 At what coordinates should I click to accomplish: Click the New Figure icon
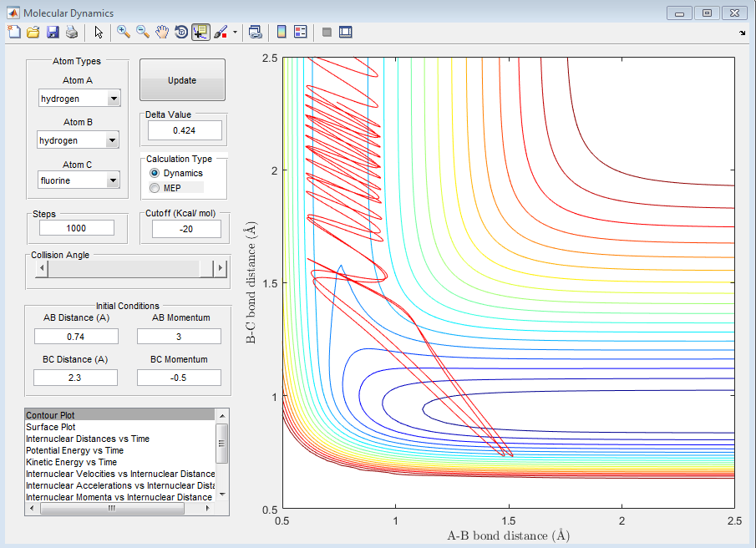click(13, 32)
